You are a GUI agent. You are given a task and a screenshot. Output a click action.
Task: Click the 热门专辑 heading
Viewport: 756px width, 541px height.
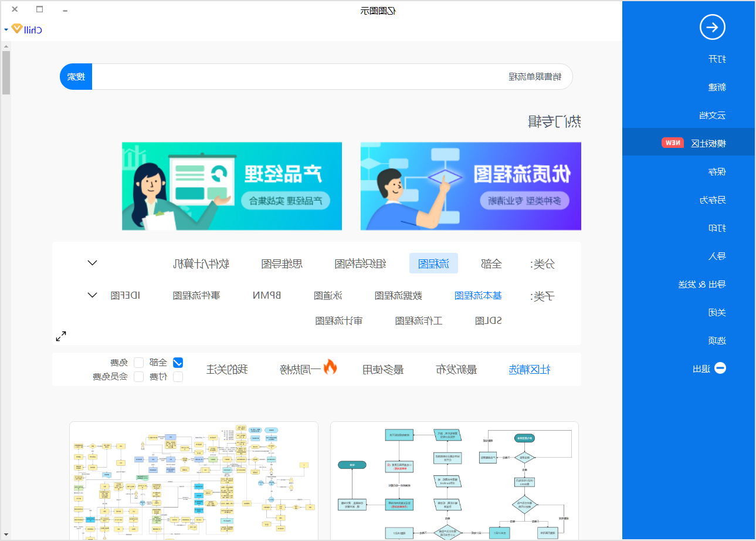tap(554, 121)
